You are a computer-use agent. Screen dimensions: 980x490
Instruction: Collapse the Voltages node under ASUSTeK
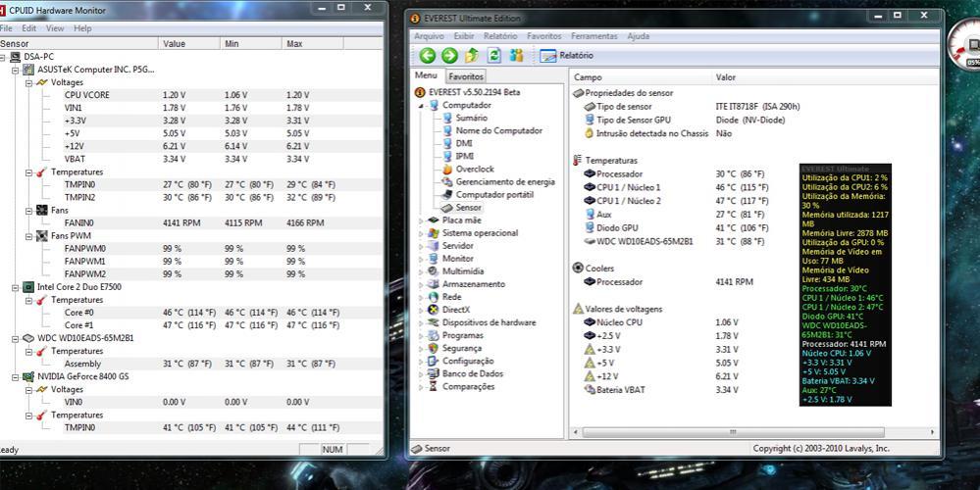pyautogui.click(x=28, y=82)
